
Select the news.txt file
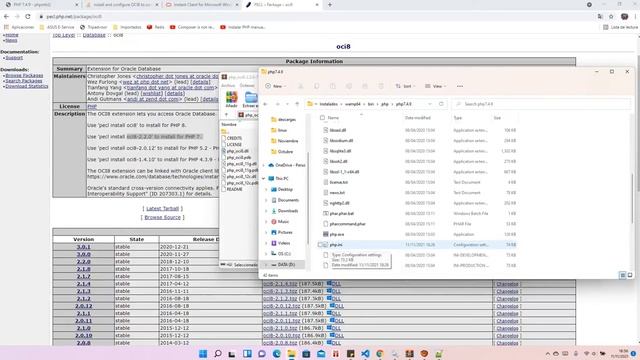pyautogui.click(x=337, y=193)
